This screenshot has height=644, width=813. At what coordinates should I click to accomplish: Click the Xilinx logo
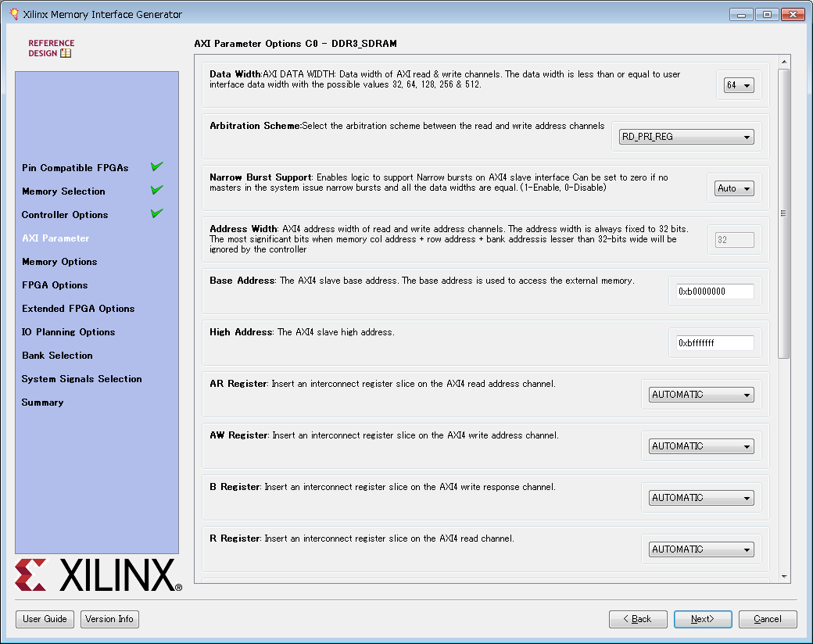click(x=98, y=576)
